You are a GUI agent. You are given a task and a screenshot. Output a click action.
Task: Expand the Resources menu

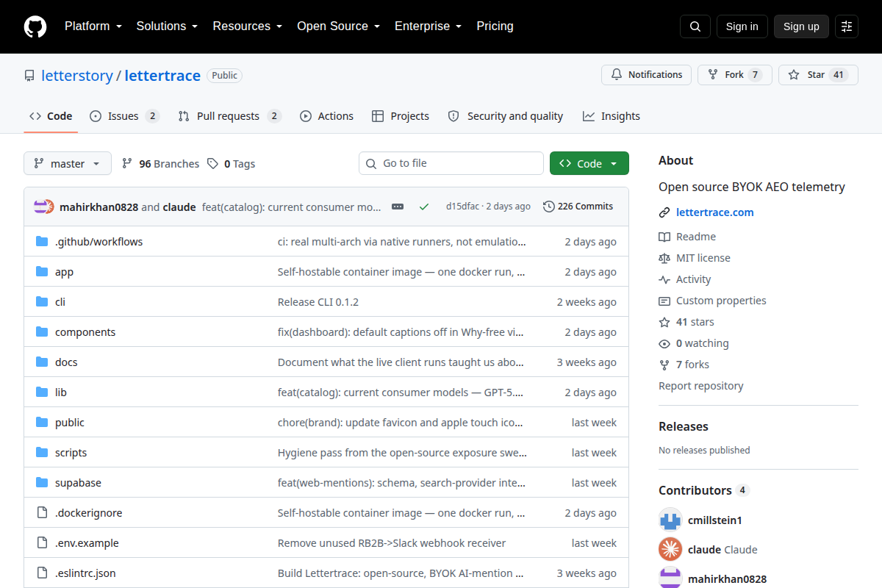[x=248, y=26]
